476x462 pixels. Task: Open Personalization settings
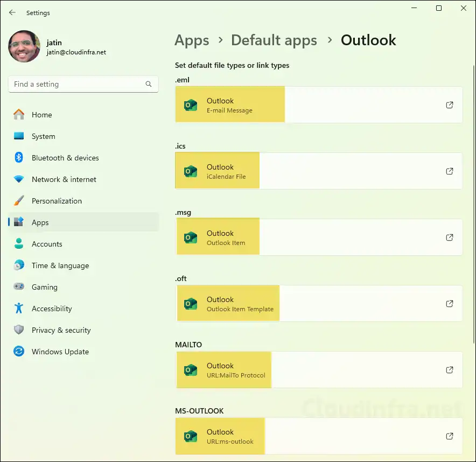pyautogui.click(x=83, y=201)
